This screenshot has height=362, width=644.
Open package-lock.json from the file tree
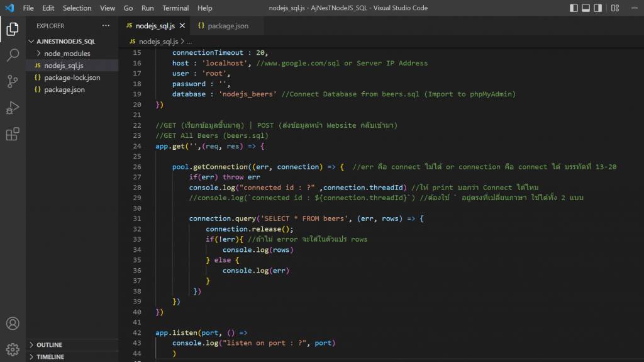(x=72, y=77)
